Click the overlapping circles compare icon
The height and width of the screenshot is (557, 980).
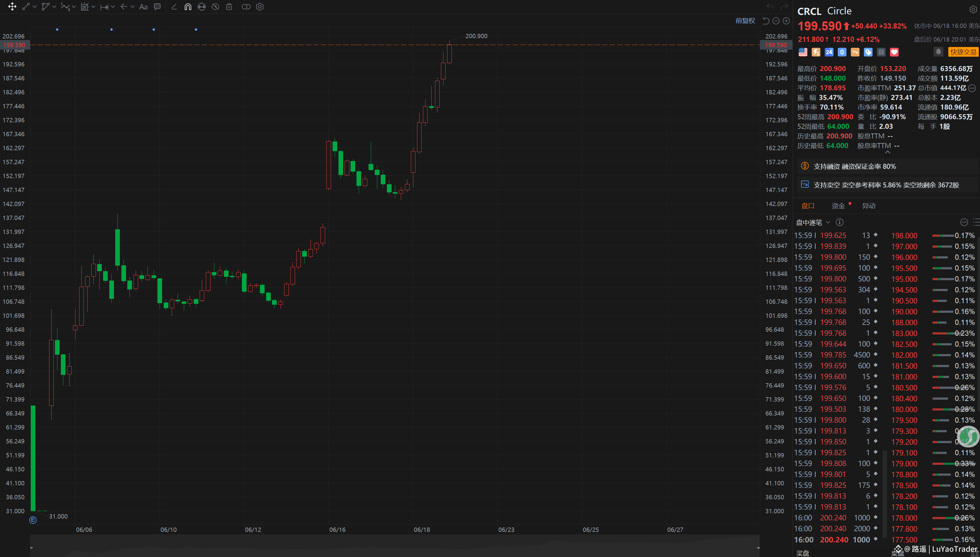coord(246,7)
